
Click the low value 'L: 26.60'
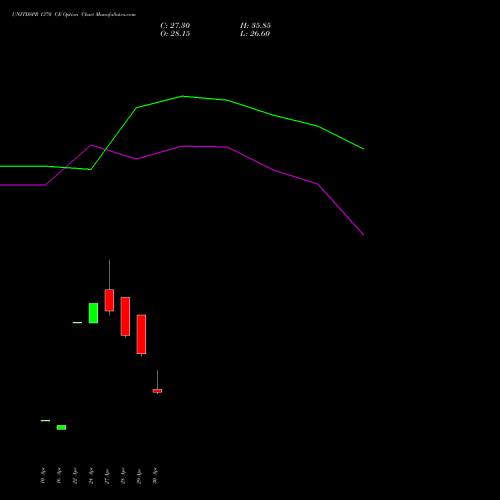click(255, 34)
